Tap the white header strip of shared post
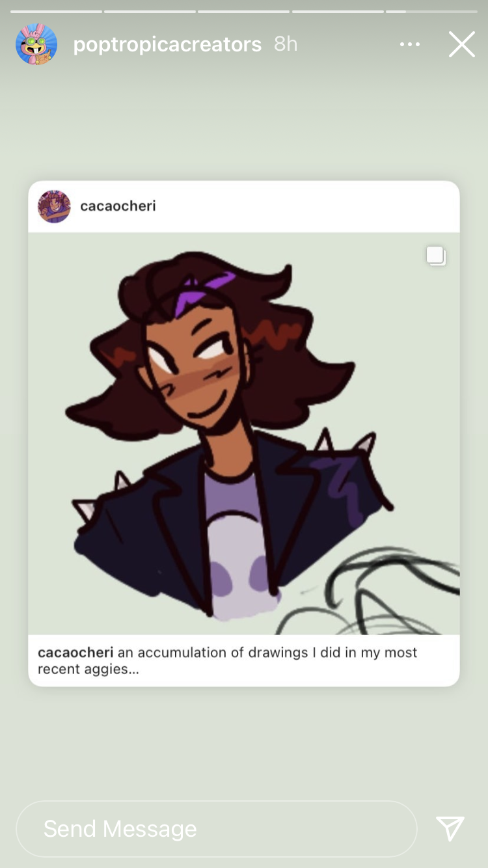Screen dimensions: 488x868 click(244, 206)
